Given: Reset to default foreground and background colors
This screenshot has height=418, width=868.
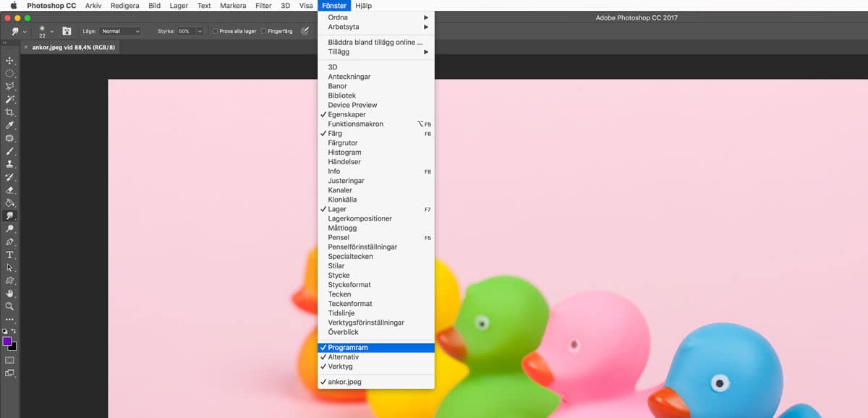Looking at the screenshot, I should coord(5,331).
